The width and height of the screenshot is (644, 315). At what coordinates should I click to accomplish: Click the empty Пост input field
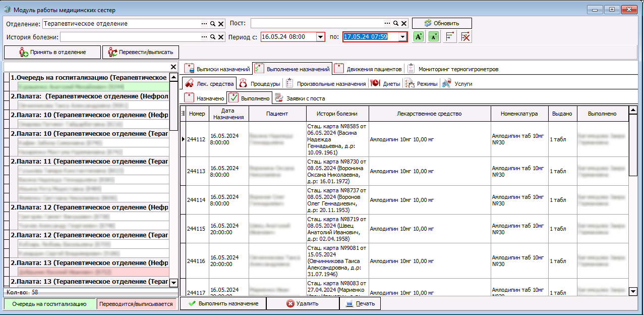click(x=317, y=24)
